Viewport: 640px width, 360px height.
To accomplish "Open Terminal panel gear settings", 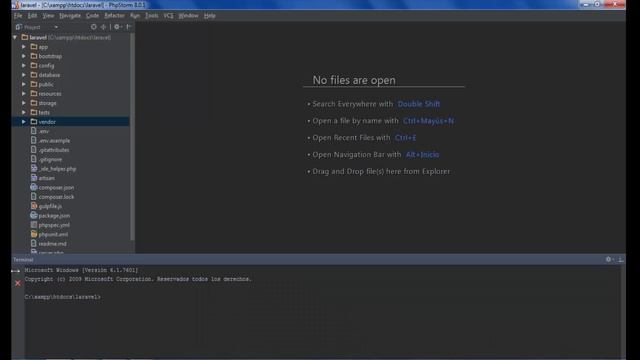I will click(609, 259).
